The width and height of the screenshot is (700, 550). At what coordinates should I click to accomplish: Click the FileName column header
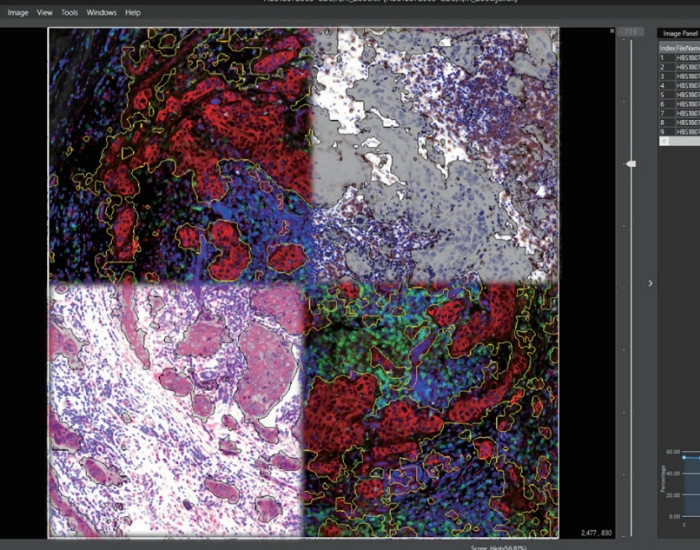coord(688,48)
